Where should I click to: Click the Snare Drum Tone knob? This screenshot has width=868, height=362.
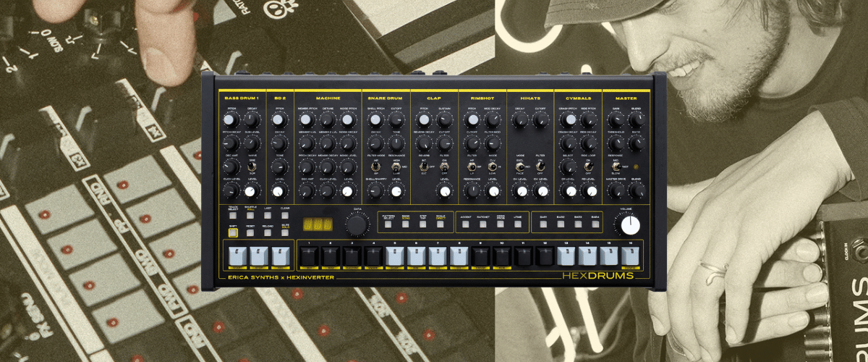coord(396,143)
